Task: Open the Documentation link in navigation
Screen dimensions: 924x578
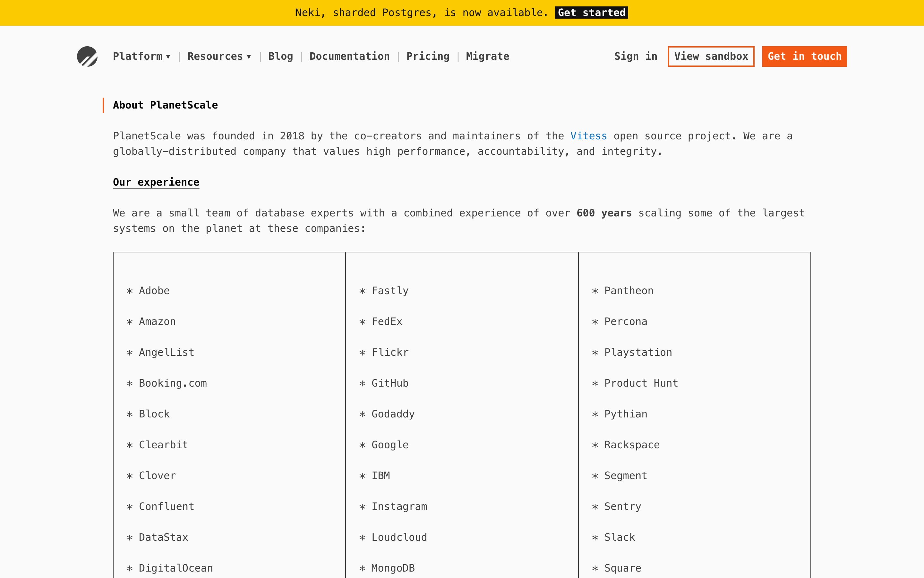Action: 349,56
